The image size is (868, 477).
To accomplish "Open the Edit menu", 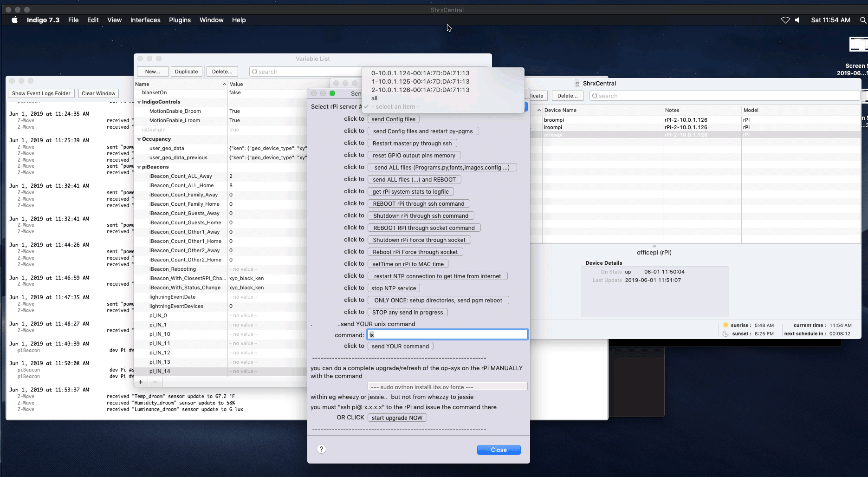I will tap(93, 20).
